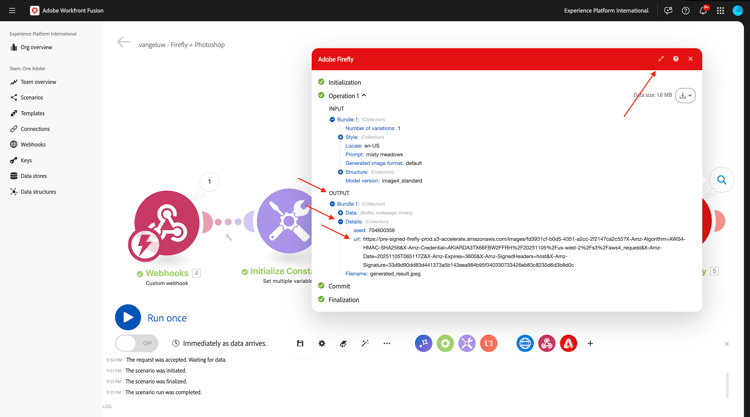Screen dimensions: 750x417
Task: Collapse INPUT Bundle 1 tree node
Action: [332, 120]
